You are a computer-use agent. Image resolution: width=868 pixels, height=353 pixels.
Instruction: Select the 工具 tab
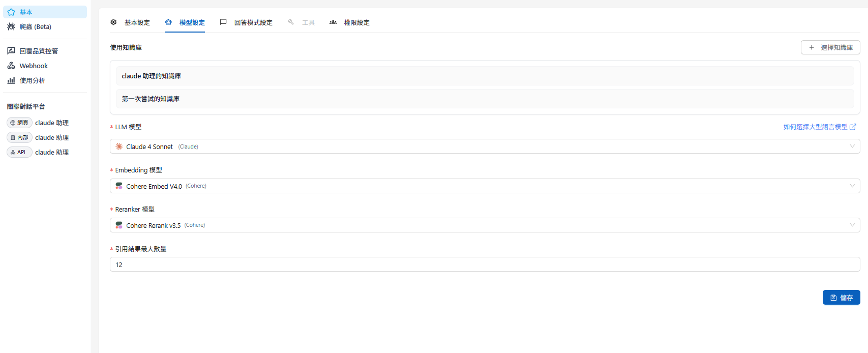(302, 22)
